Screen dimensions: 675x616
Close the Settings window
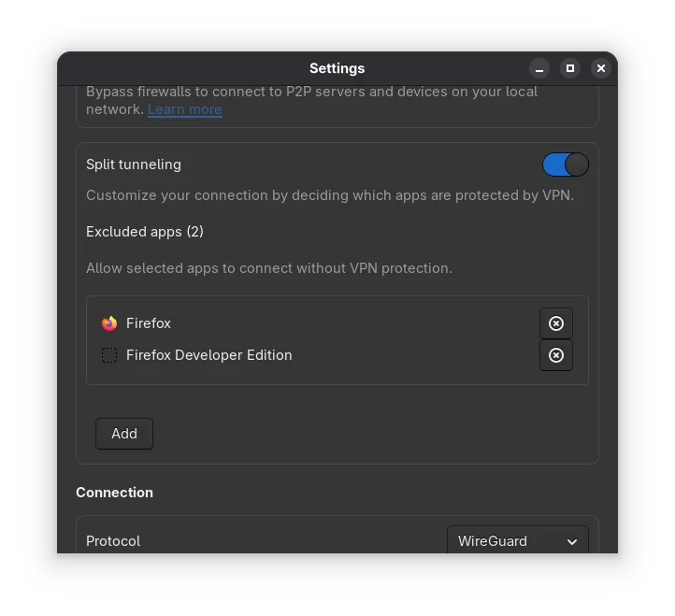coord(601,68)
